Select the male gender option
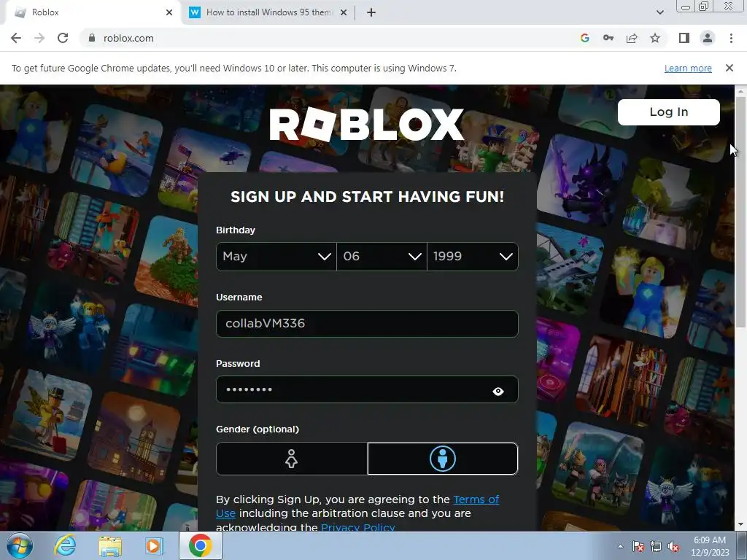 pos(443,459)
